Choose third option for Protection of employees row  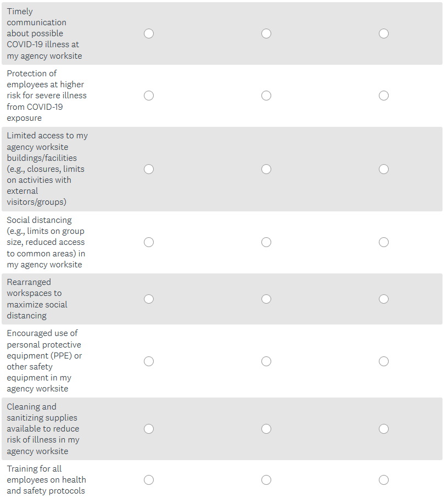(384, 96)
